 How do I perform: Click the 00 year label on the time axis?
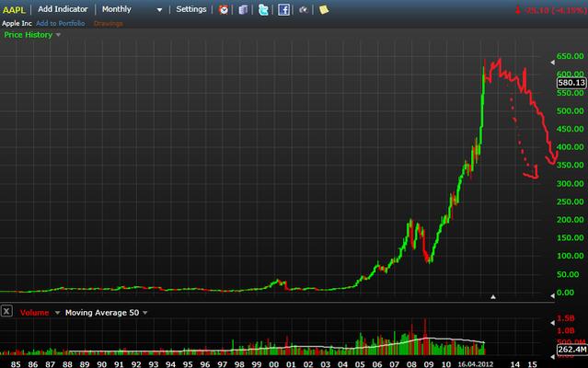pyautogui.click(x=273, y=364)
